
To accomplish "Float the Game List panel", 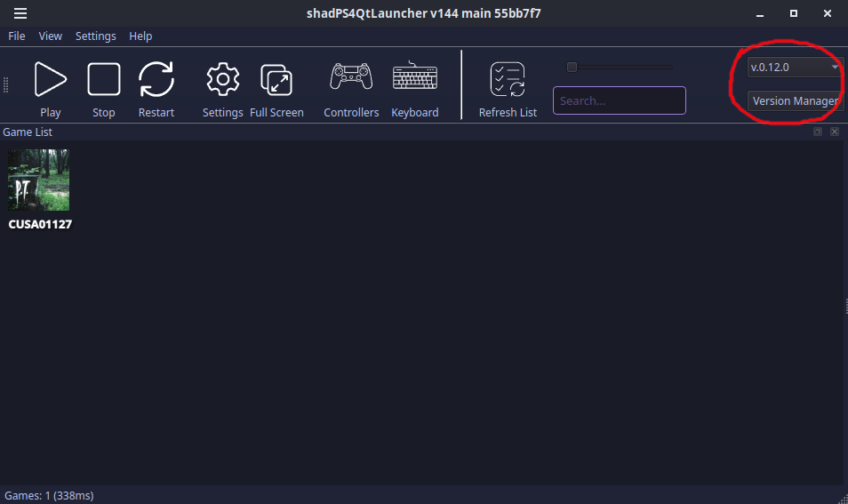I will point(818,132).
